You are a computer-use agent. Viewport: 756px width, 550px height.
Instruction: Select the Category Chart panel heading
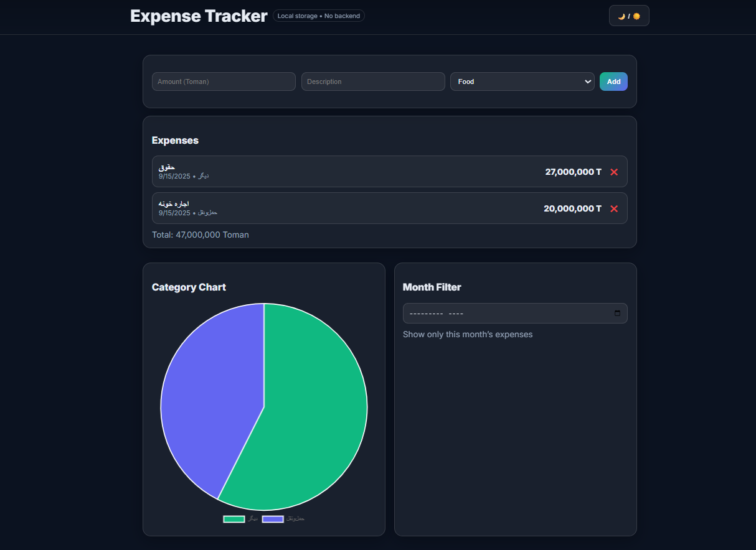(x=189, y=287)
